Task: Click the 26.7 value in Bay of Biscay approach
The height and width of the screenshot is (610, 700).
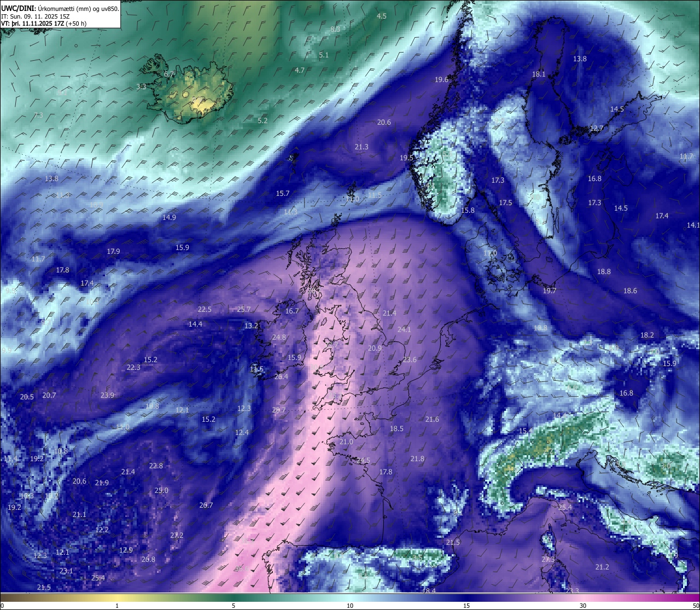Action: (206, 506)
